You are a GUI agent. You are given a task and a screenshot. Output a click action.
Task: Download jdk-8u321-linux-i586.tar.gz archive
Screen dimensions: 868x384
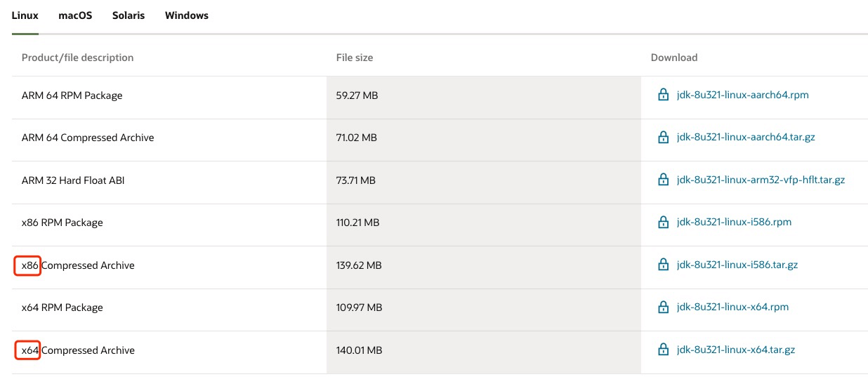[x=737, y=265]
